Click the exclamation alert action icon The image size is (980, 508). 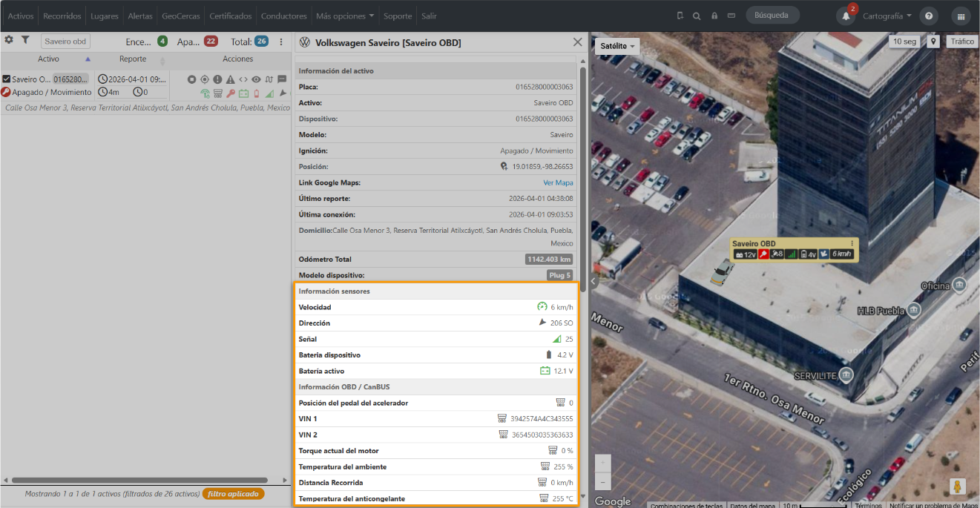(217, 79)
